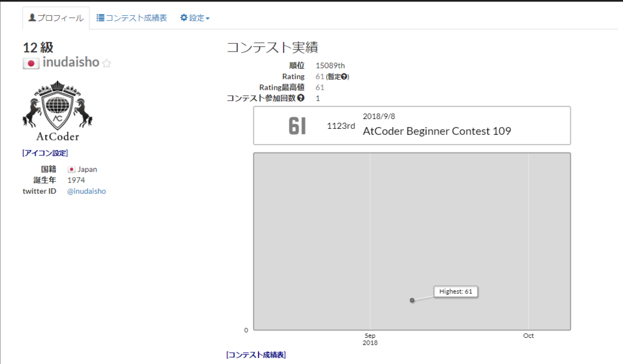Click the help icon next to 暫定
This screenshot has width=623, height=364.
click(344, 77)
